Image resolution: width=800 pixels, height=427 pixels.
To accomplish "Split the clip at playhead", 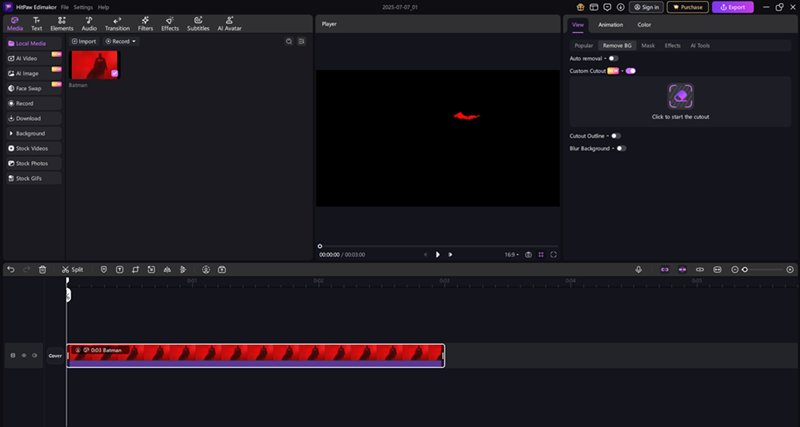I will (x=72, y=269).
